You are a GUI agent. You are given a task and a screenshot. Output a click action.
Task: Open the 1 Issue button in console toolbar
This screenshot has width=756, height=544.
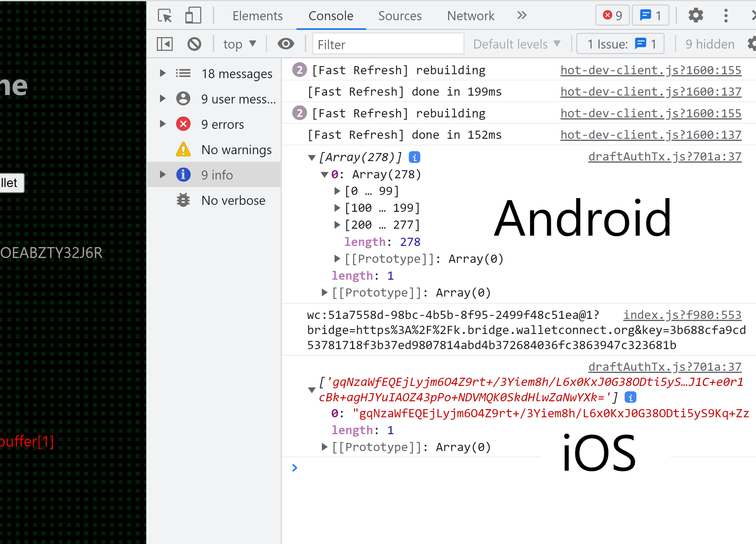(620, 44)
